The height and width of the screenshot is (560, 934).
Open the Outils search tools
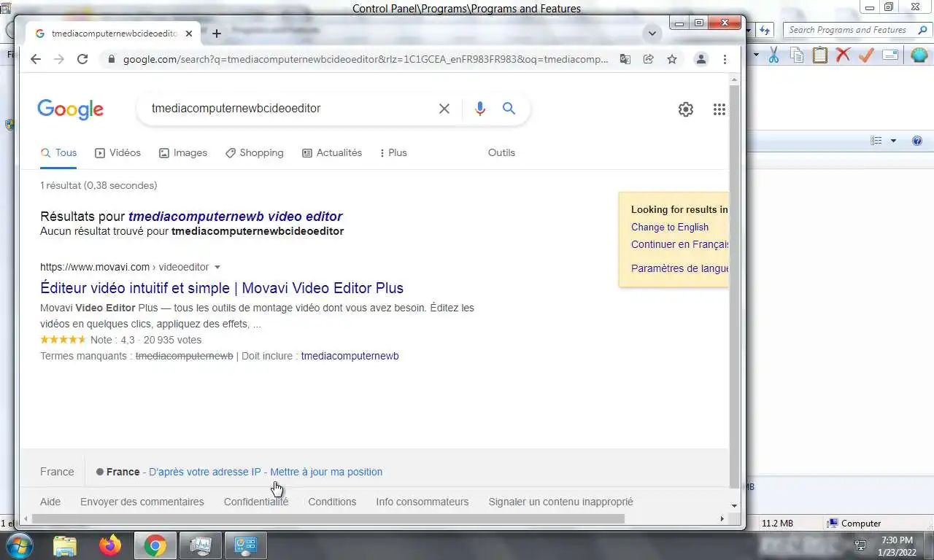pos(501,152)
